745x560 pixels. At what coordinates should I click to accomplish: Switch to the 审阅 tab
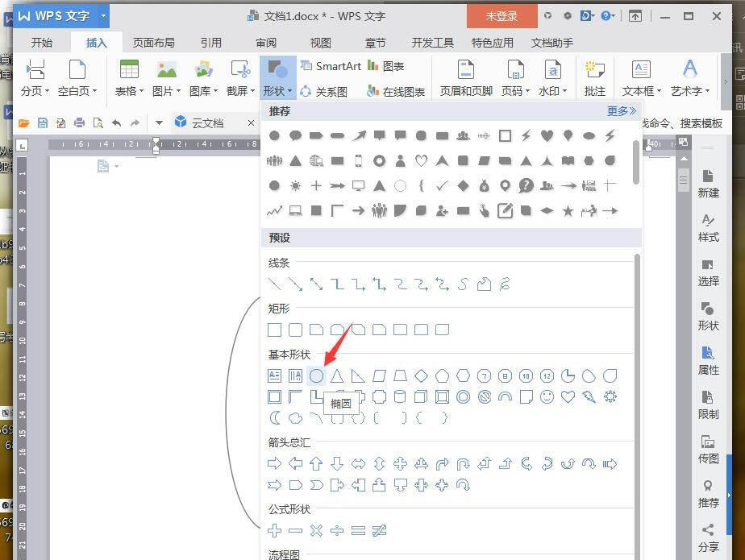coord(265,43)
